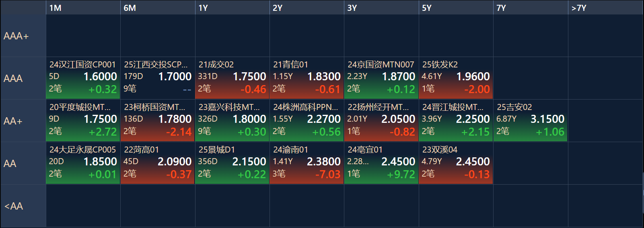Click the -2.00 change of 25铁发K2
The width and height of the screenshot is (644, 228).
pyautogui.click(x=477, y=89)
